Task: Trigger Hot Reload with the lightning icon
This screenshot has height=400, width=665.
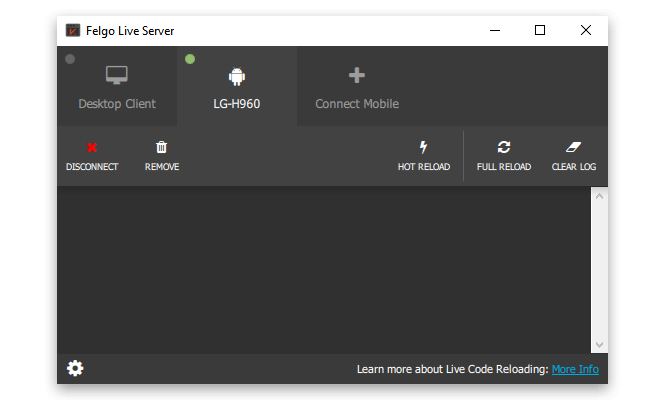Action: point(423,147)
